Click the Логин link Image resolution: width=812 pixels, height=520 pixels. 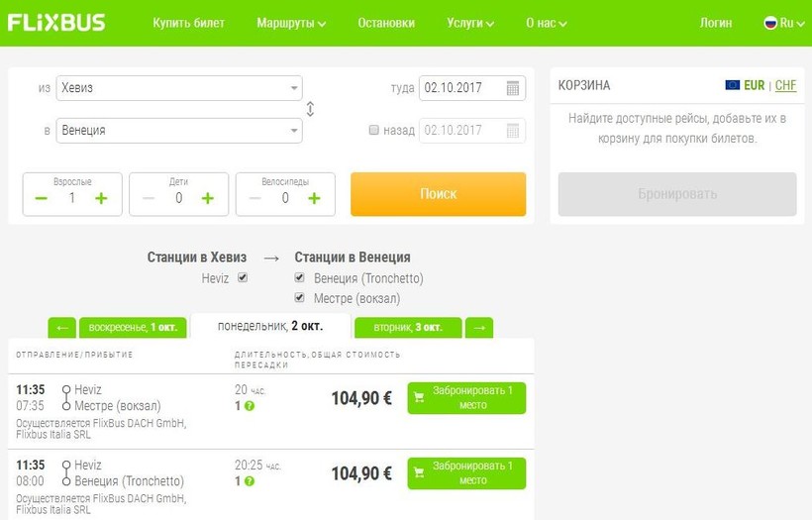(716, 23)
